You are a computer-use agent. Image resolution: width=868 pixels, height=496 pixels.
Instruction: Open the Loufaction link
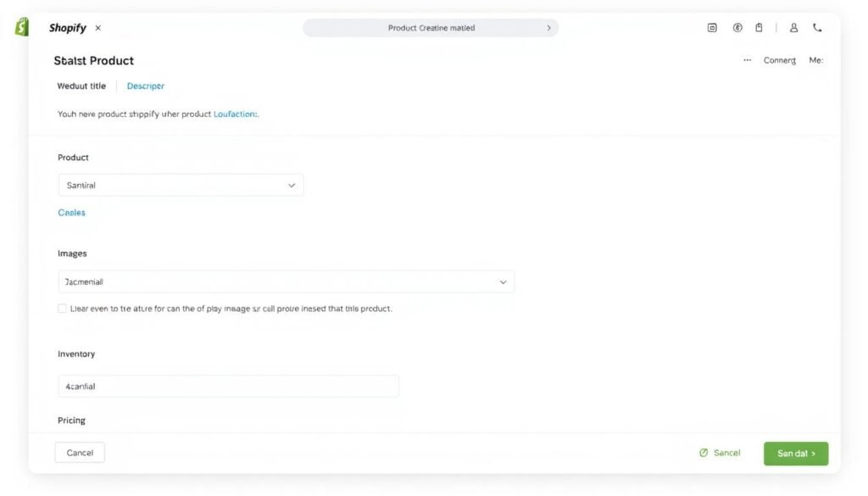point(234,112)
